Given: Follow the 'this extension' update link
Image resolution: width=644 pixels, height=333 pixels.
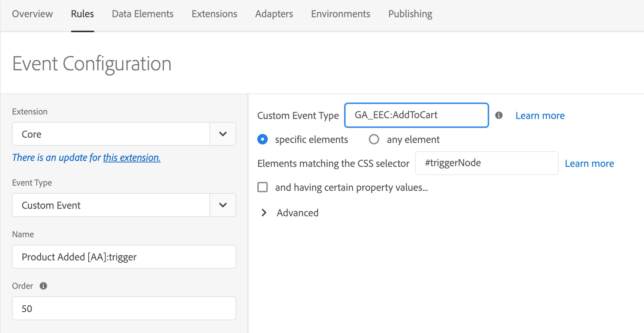Looking at the screenshot, I should click(132, 158).
